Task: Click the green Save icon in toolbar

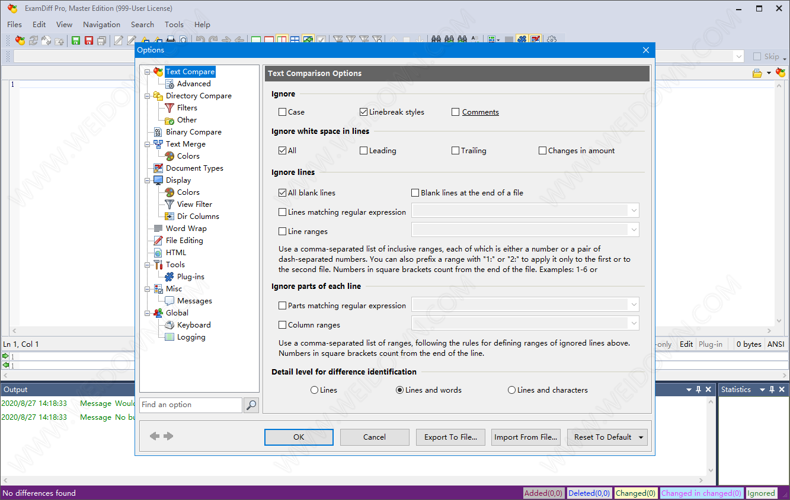Action: (76, 40)
